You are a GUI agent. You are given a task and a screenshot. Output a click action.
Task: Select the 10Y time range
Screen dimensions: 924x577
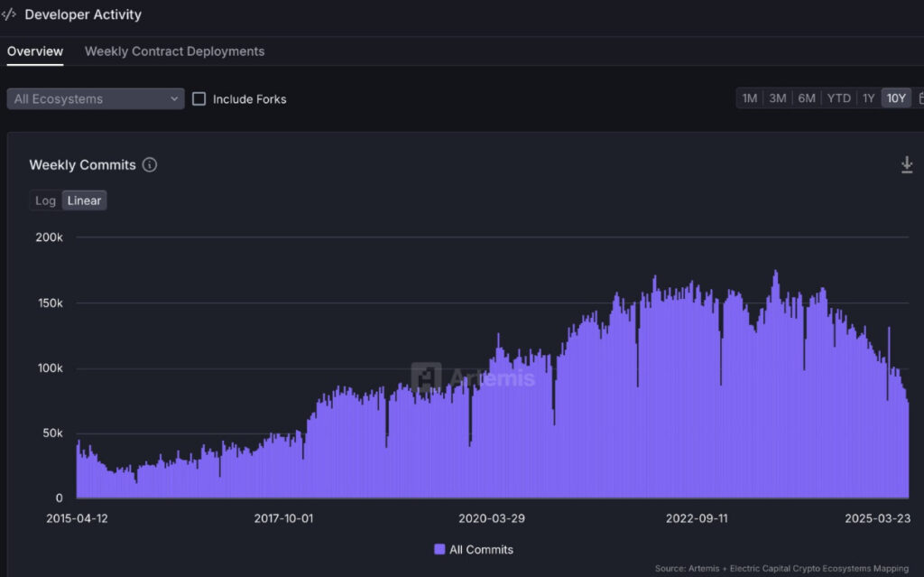coord(896,98)
